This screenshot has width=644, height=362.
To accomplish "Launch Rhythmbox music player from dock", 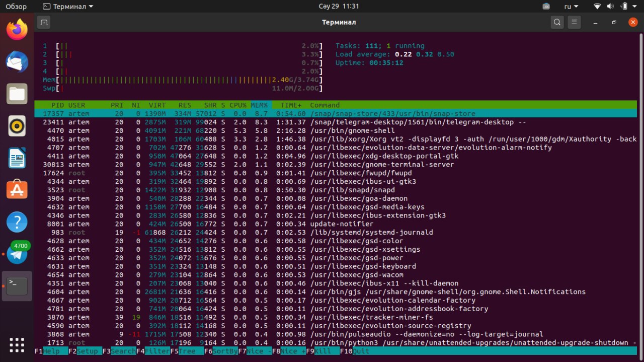I will (17, 126).
